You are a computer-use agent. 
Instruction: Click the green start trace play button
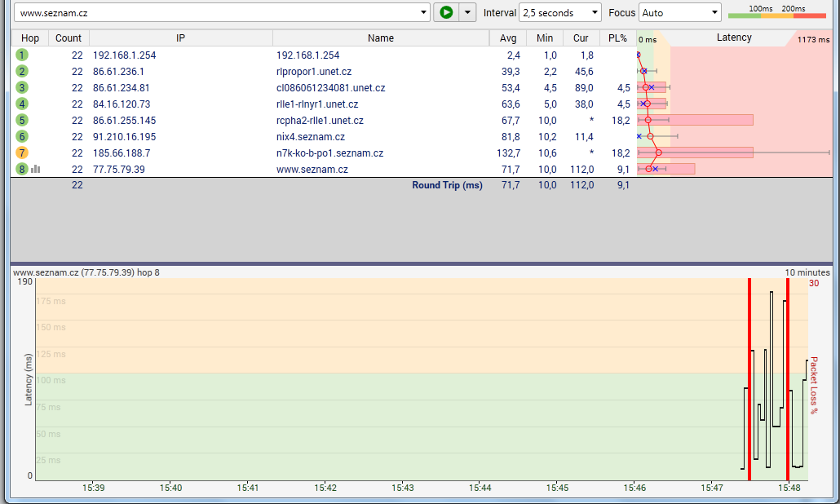click(446, 12)
